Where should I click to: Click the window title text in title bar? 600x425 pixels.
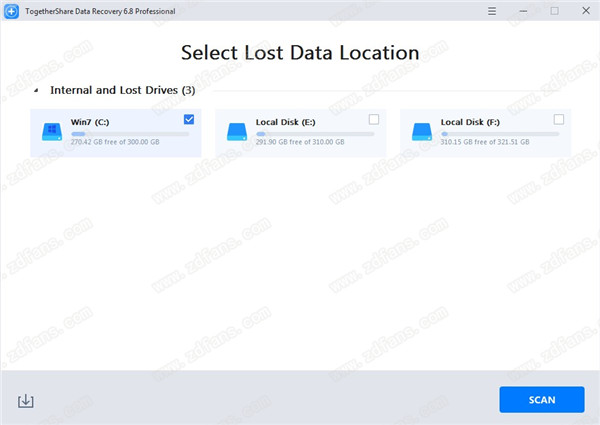tap(100, 11)
